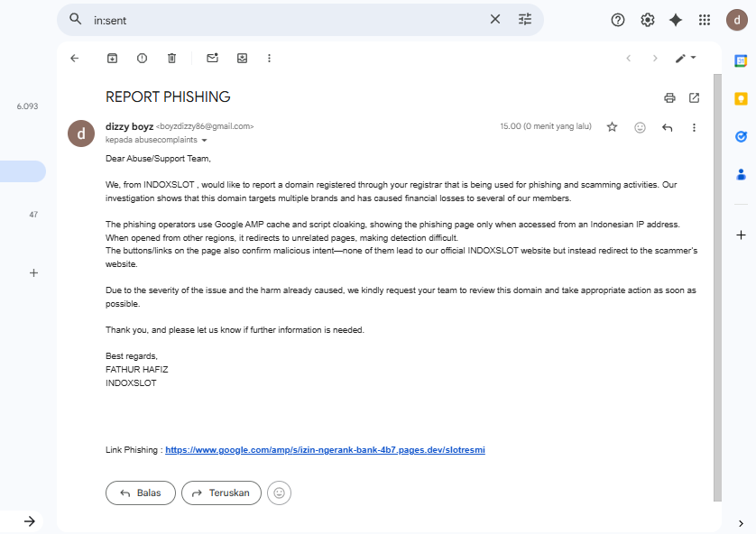Move message to inbox icon
The image size is (756, 534).
tap(242, 59)
